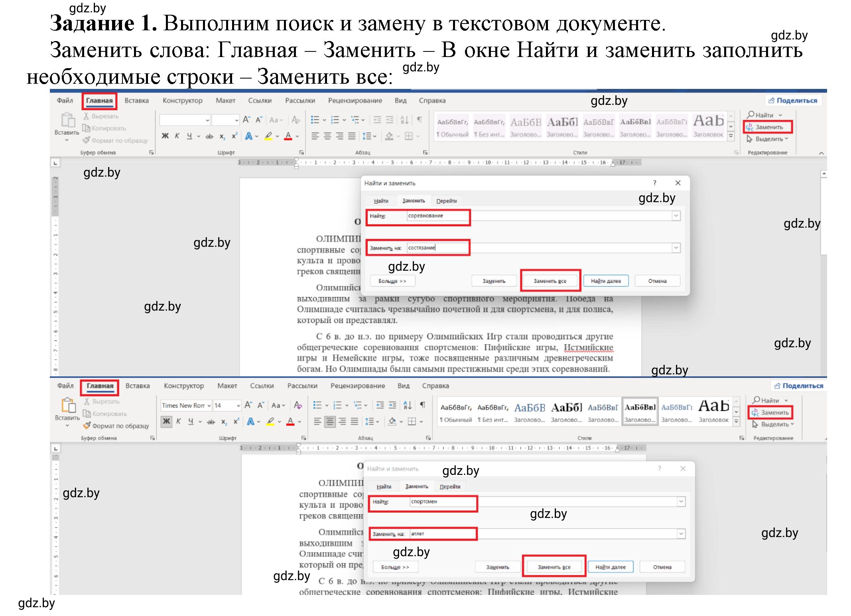Click Sort icon in bottom Word ribbon

click(407, 405)
